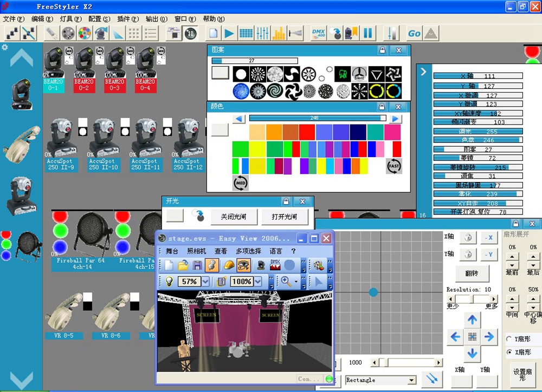Click the Go button icon in toolbar
The image size is (542, 392).
point(414,33)
